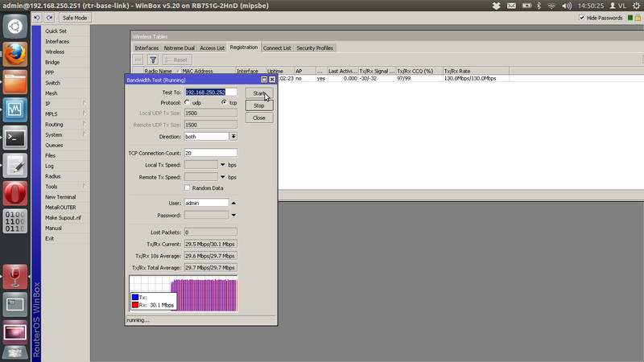The width and height of the screenshot is (644, 362).
Task: Switch to the Access List tab
Action: [x=213, y=48]
